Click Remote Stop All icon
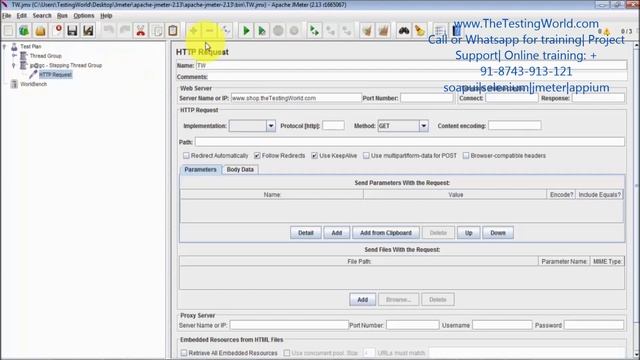Screen dimensions: 640x360 click(331, 31)
